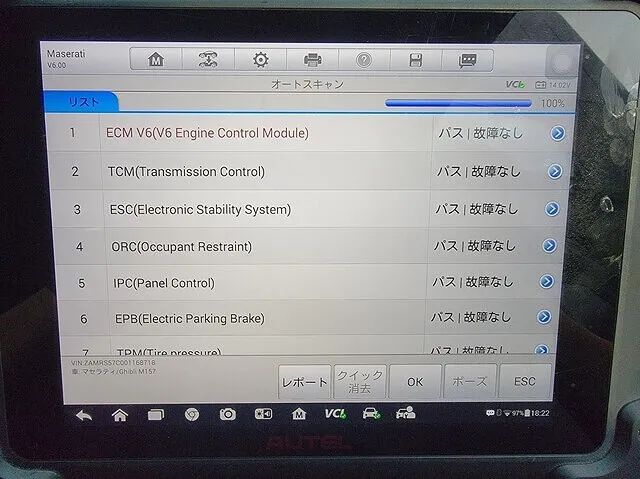Tap the VIN number text
The height and width of the screenshot is (479, 640).
113,363
